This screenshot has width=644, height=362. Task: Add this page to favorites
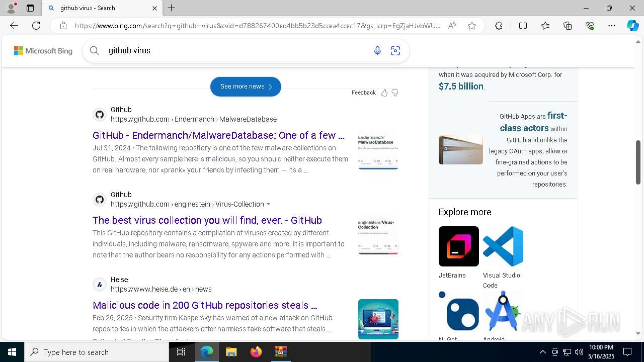471,26
